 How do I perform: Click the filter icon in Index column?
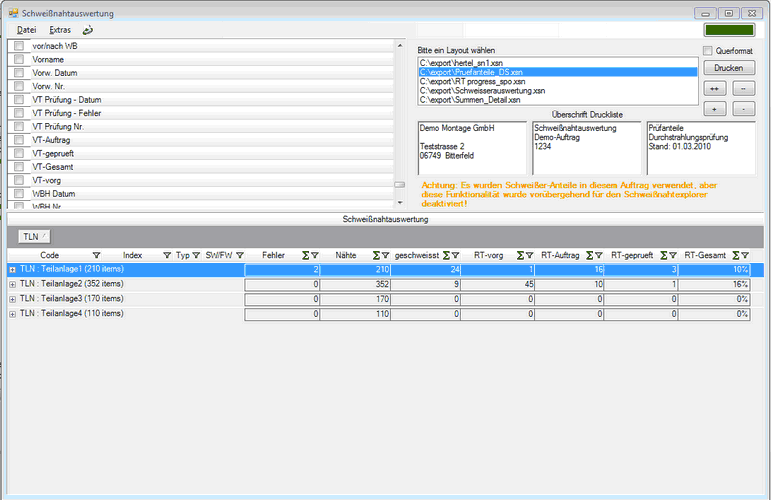[167, 256]
